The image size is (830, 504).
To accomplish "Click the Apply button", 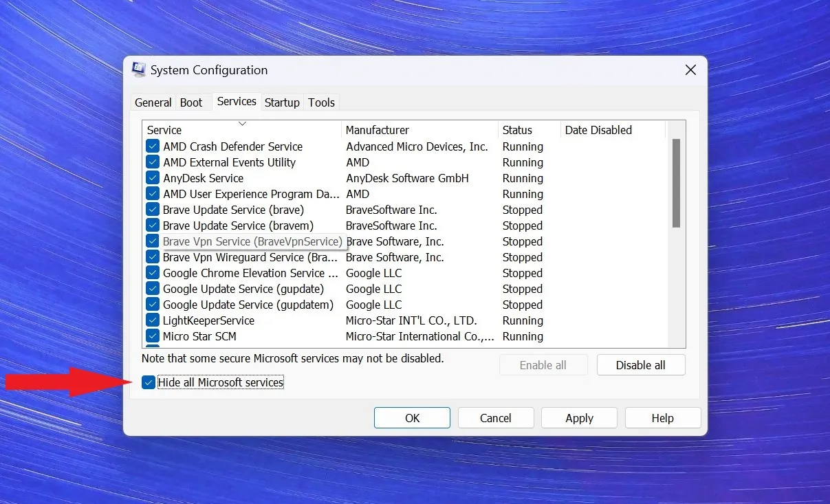I will 579,418.
